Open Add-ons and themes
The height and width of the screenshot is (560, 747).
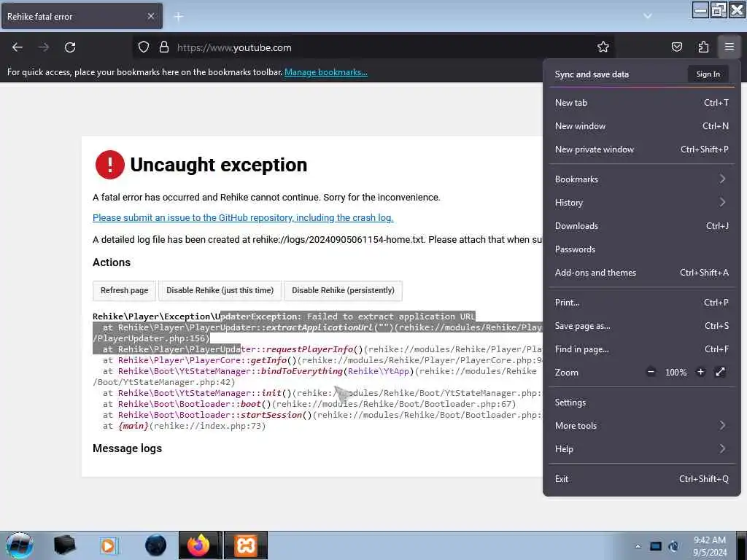(642, 273)
